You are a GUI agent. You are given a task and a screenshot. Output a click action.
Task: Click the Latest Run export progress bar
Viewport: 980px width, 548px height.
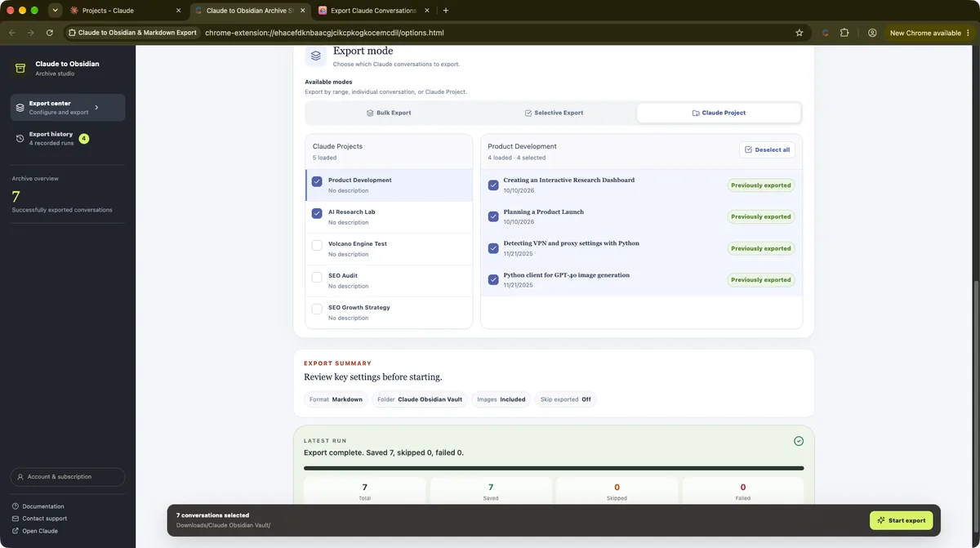click(554, 468)
